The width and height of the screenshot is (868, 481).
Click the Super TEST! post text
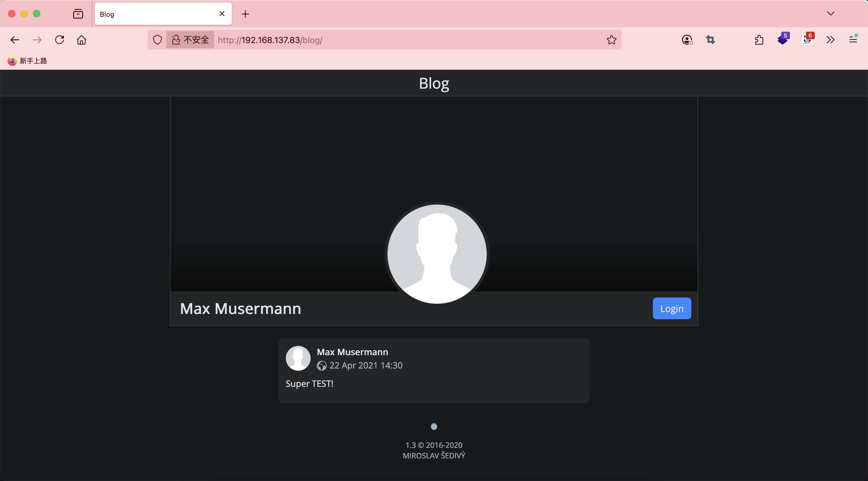pos(309,383)
